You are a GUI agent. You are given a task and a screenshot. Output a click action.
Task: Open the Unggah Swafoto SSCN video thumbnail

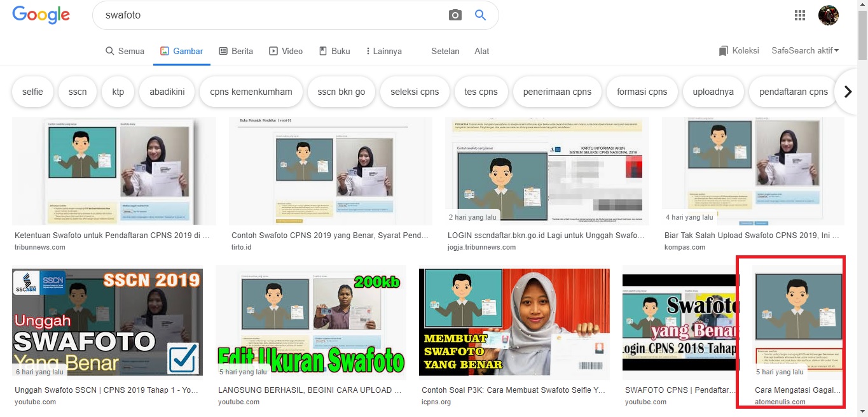click(x=107, y=322)
